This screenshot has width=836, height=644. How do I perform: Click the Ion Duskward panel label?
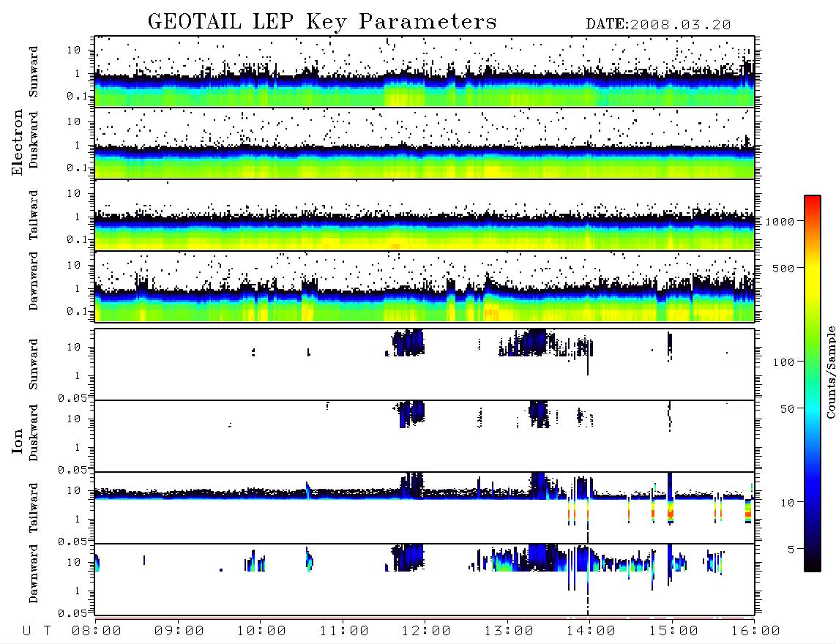(34, 433)
